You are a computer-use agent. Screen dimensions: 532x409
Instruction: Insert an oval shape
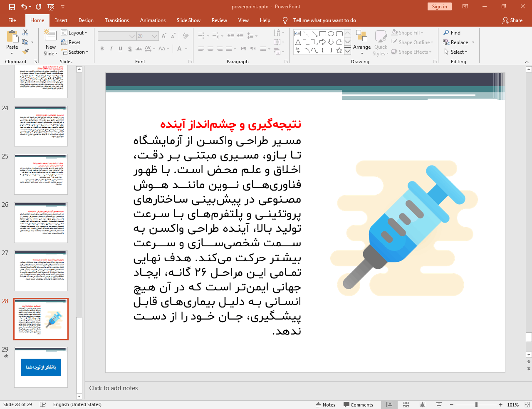point(331,34)
